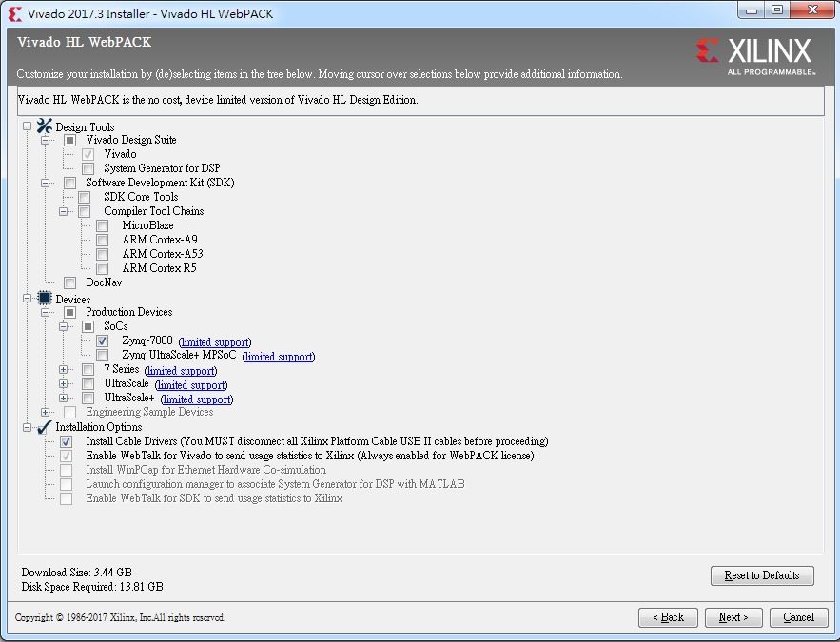
Task: Uncheck Install Cable Drivers option
Action: point(67,441)
